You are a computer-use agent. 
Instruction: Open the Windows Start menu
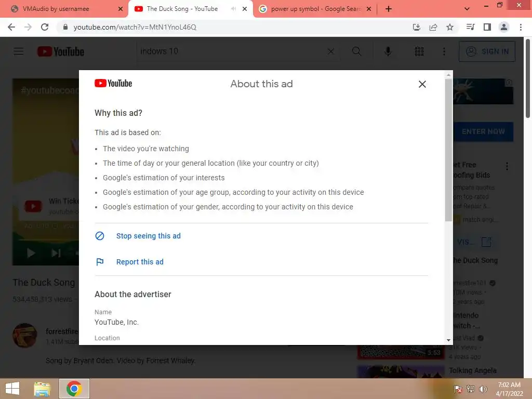(12, 389)
